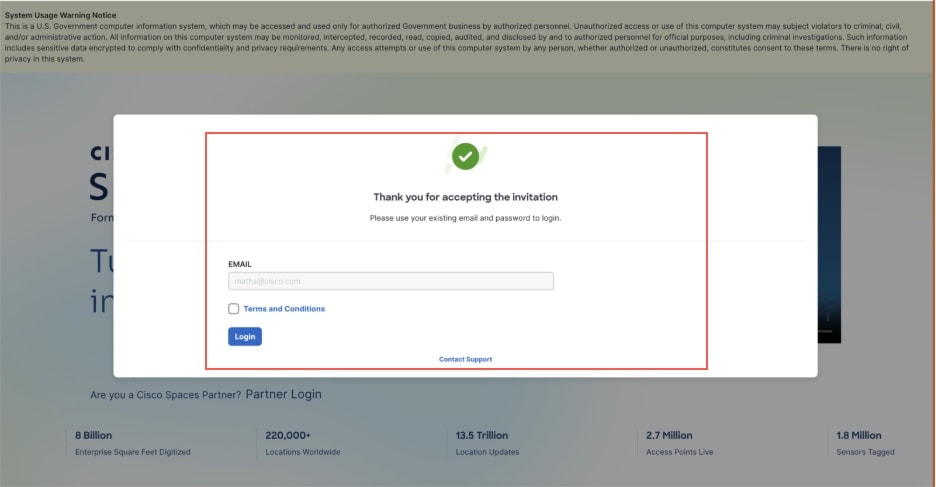Click the "Thank you for accepting" heading
936x487 pixels.
[465, 197]
